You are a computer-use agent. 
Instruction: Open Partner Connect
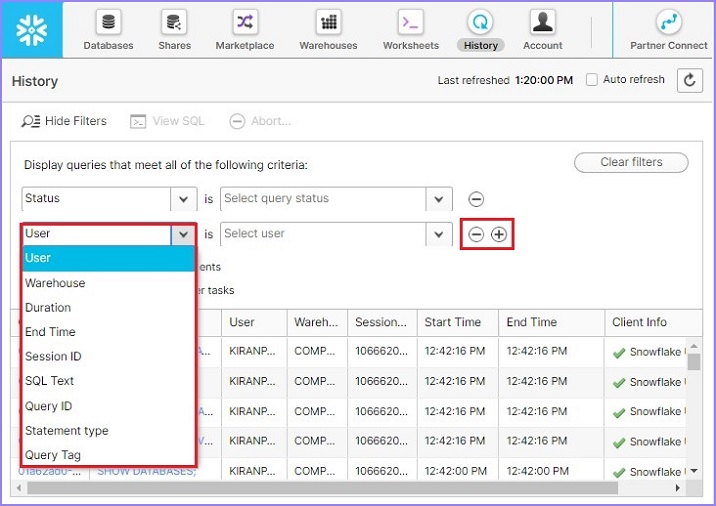[x=669, y=30]
